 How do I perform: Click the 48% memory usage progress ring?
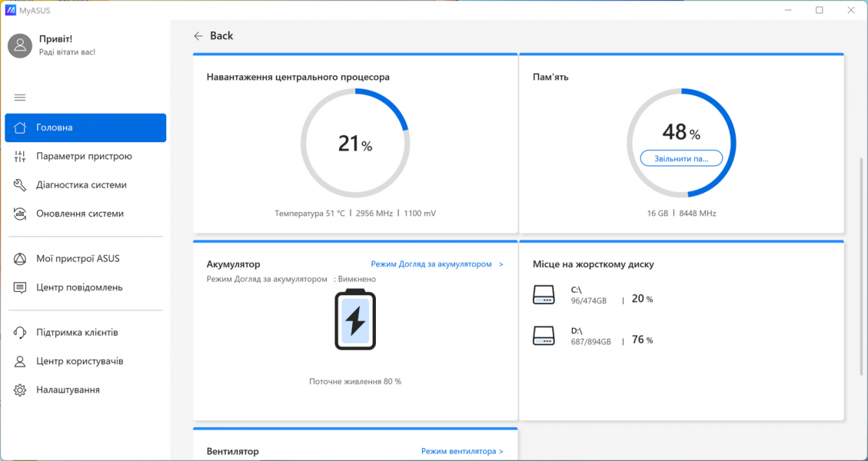680,132
